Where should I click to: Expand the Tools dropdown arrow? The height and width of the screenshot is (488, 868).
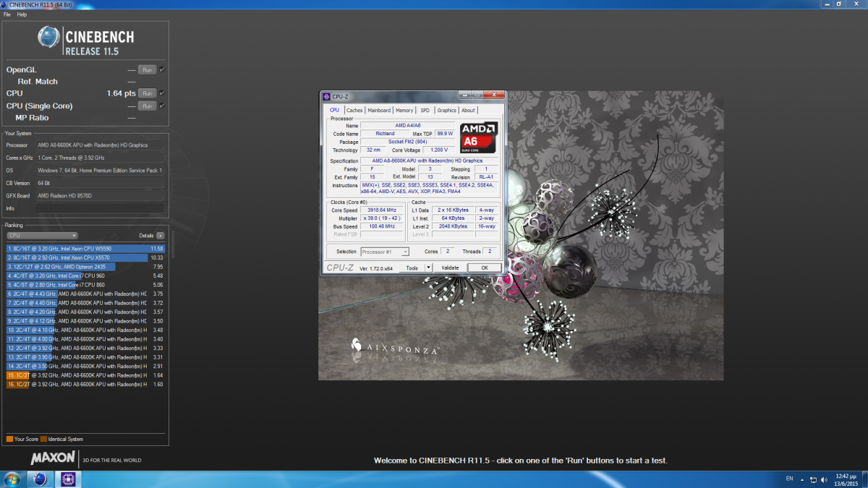click(428, 267)
